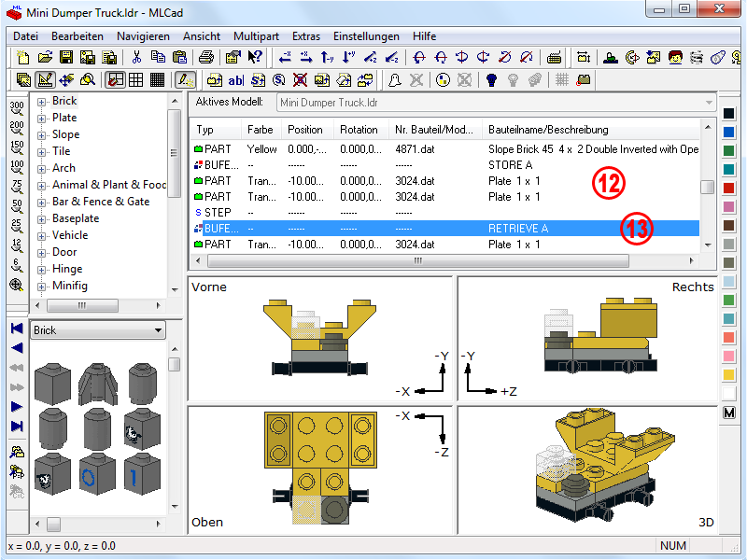Print the model using the printer icon
The height and width of the screenshot is (560, 747).
tap(205, 58)
